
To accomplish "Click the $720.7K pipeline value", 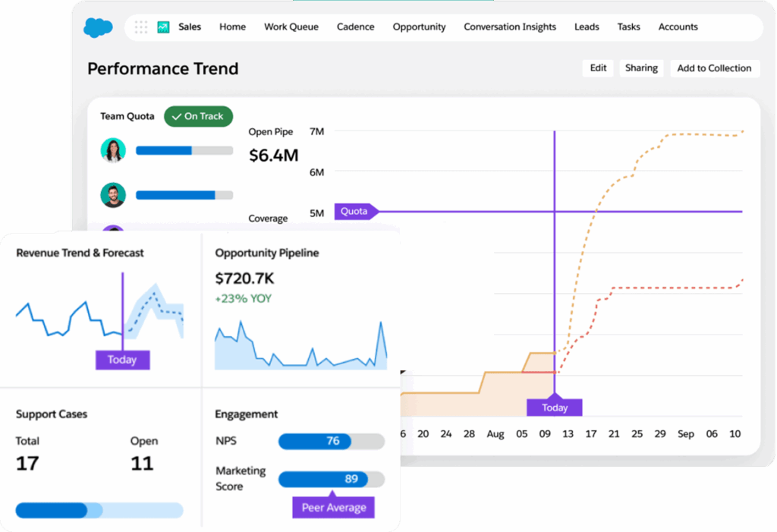I will tap(244, 279).
